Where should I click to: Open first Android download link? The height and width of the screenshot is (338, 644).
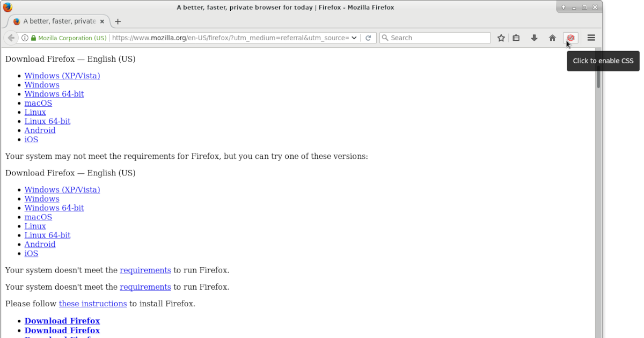[x=40, y=130]
